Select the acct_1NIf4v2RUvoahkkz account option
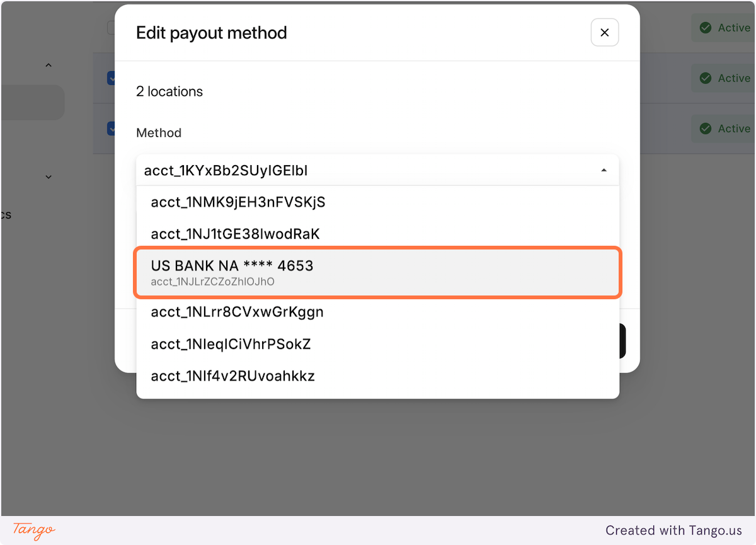756x545 pixels. (377, 376)
